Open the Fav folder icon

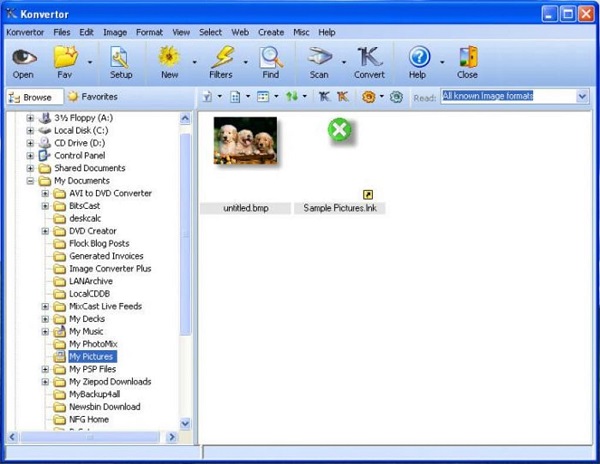pos(65,57)
